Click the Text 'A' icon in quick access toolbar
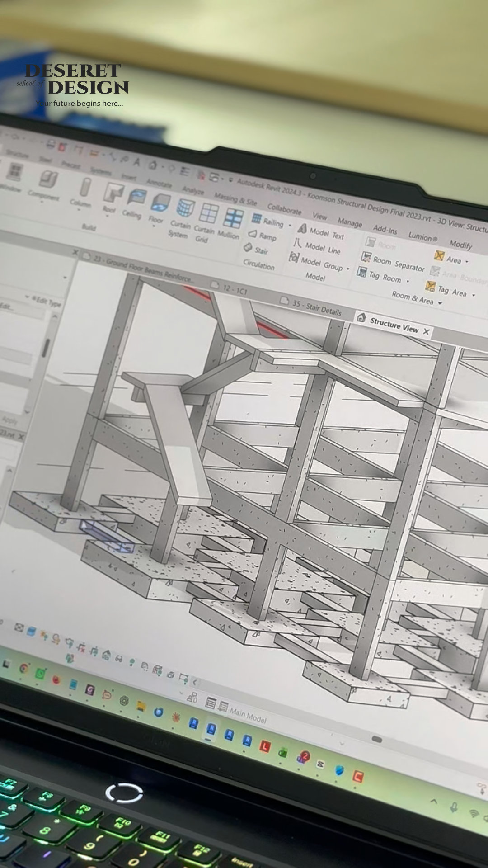Image resolution: width=488 pixels, height=868 pixels. tap(136, 162)
